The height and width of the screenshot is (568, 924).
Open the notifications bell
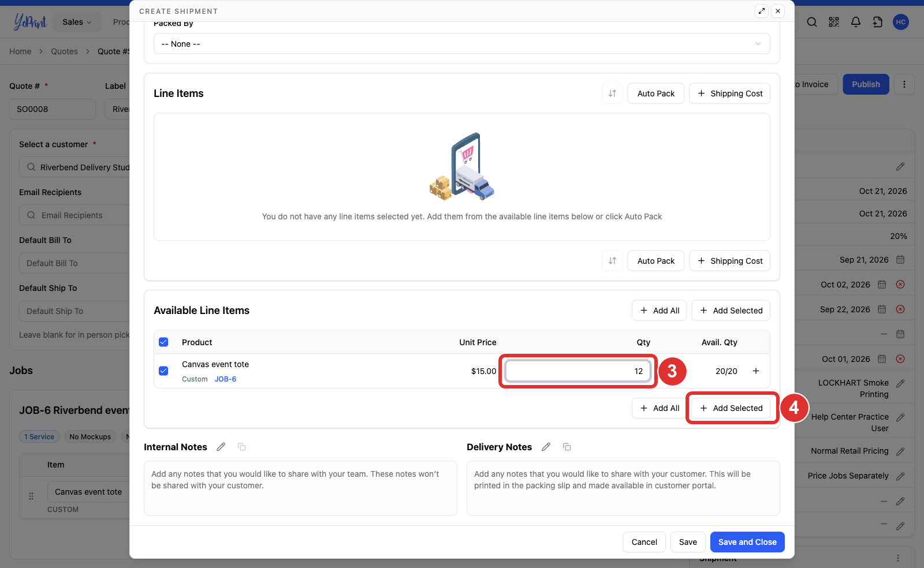click(x=856, y=22)
